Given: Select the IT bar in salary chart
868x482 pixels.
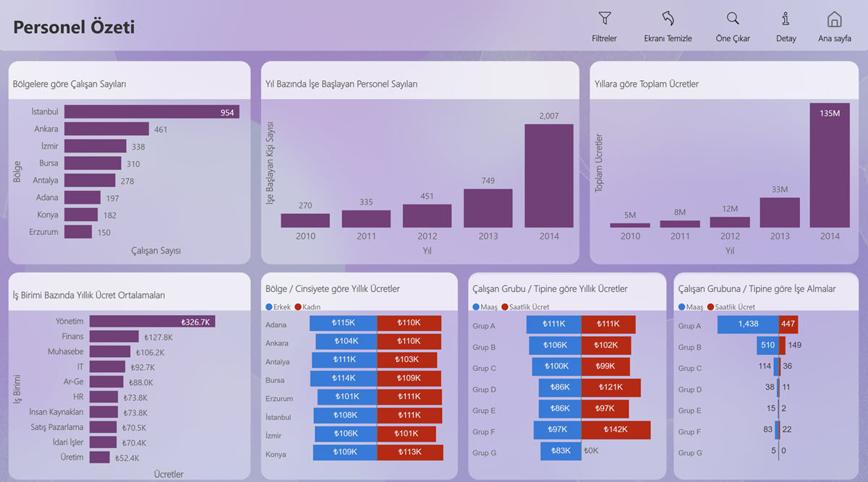Looking at the screenshot, I should pyautogui.click(x=108, y=367).
